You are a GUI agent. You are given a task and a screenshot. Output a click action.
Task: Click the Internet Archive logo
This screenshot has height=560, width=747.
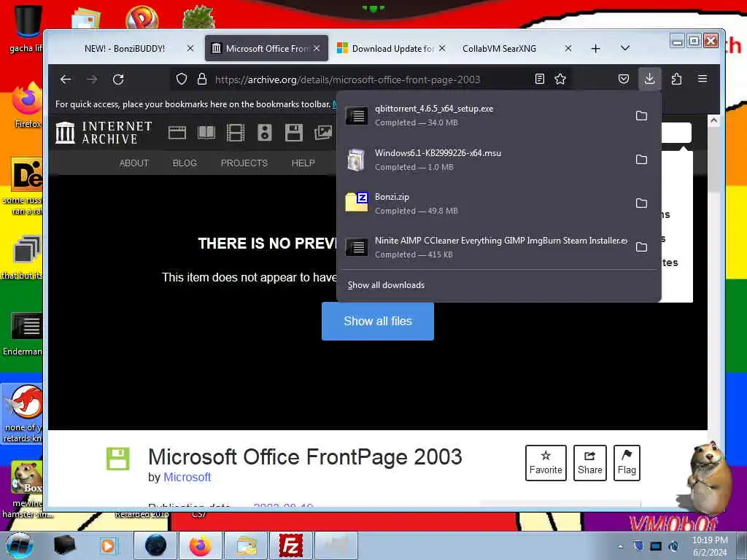104,133
